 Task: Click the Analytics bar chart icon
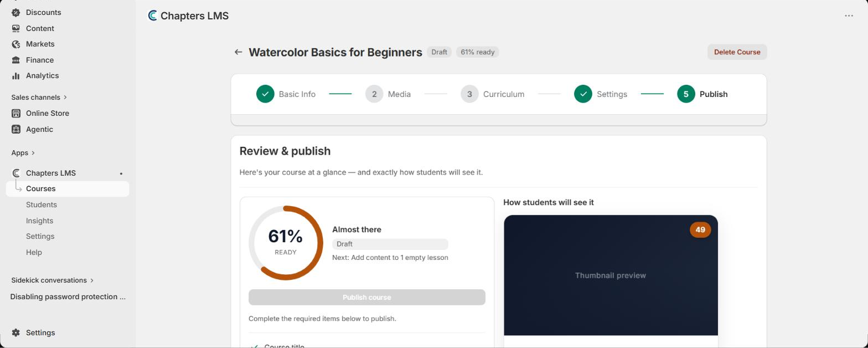click(16, 75)
